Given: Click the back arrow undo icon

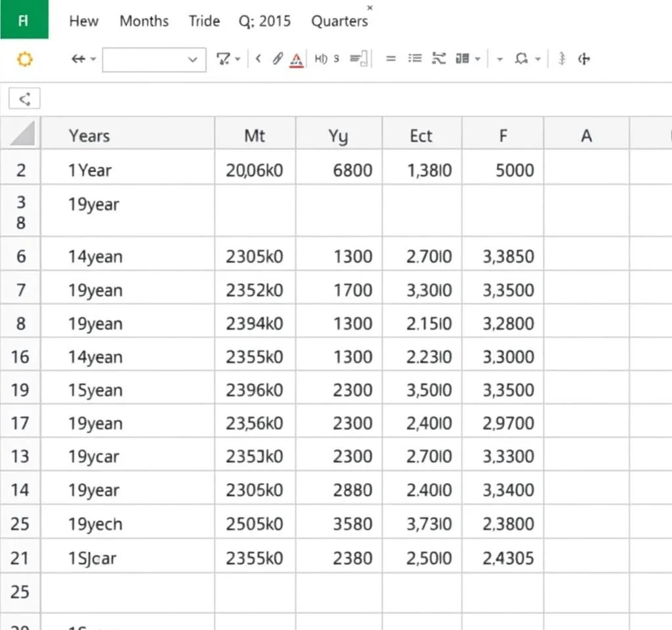Looking at the screenshot, I should (x=77, y=59).
